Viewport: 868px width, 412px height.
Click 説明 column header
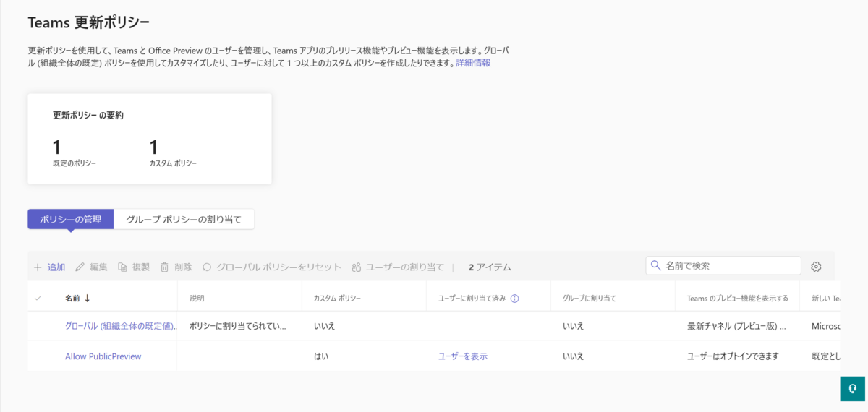[197, 298]
